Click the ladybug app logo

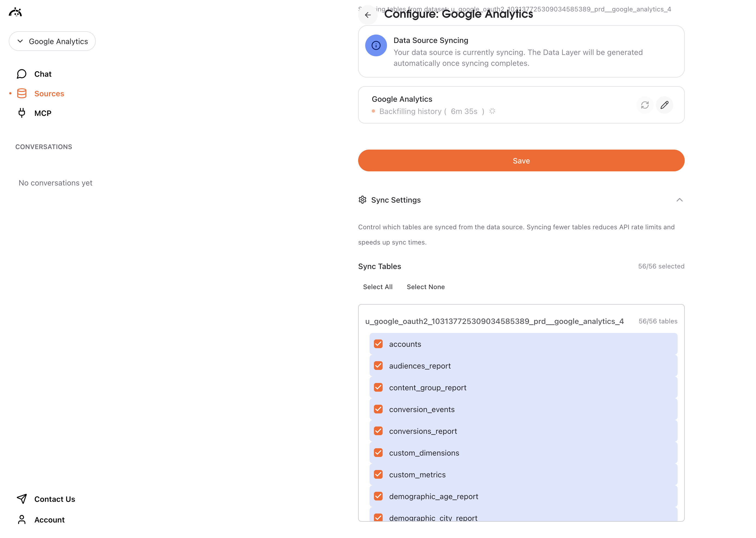click(15, 12)
